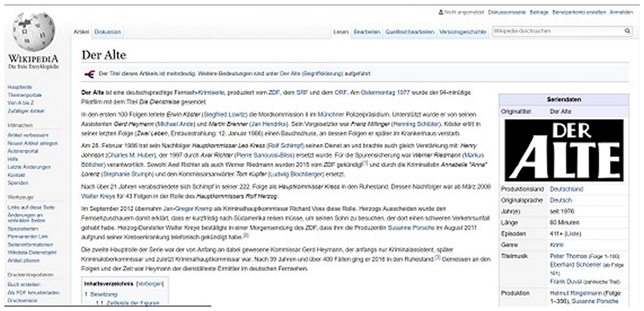Viewport: 644px width, 311px height.
Task: Open Themenportale in sidebar
Action: tap(25, 95)
